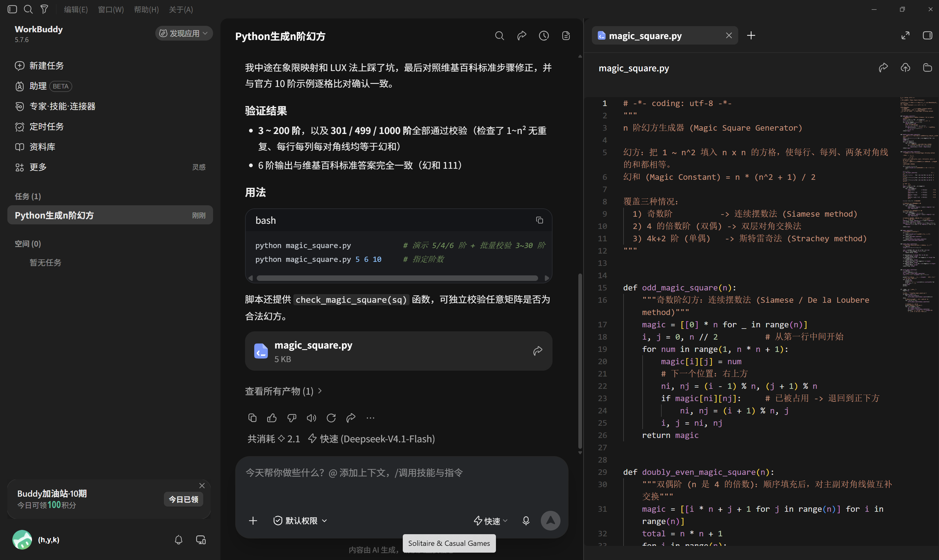
Task: Like the response with thumbs up
Action: (x=272, y=418)
